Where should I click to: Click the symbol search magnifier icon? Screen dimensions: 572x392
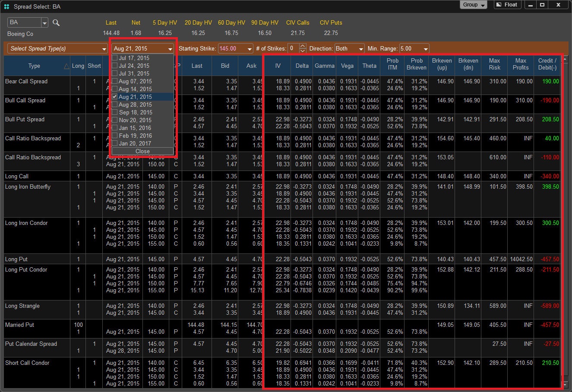pos(56,23)
